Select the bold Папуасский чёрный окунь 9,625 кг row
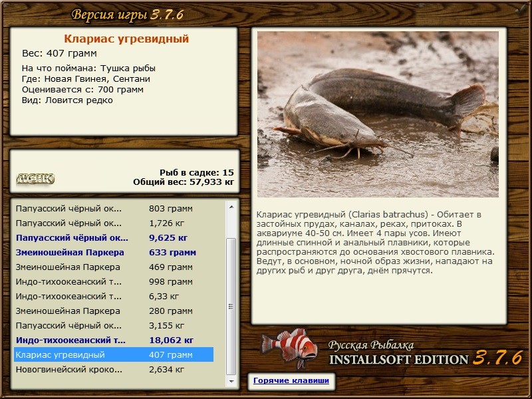Viewport: 532px width, 399px height. [114, 238]
